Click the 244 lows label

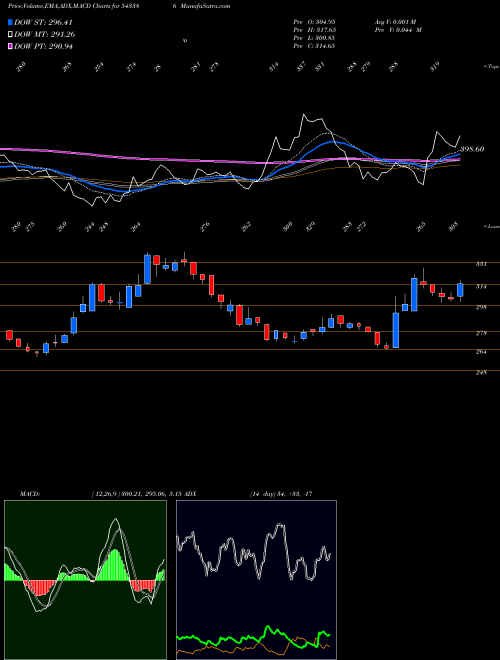pyautogui.click(x=91, y=227)
